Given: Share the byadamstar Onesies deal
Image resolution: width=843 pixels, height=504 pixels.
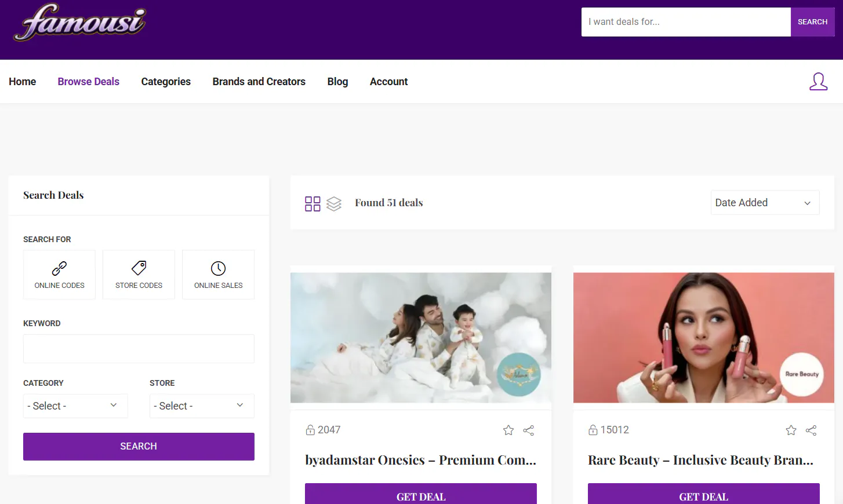Looking at the screenshot, I should point(529,430).
